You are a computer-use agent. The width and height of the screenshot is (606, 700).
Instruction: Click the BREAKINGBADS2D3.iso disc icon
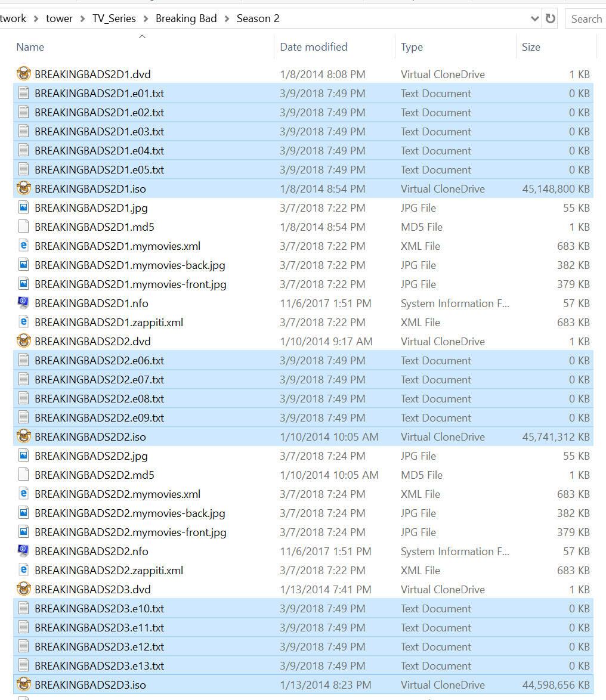coord(24,684)
